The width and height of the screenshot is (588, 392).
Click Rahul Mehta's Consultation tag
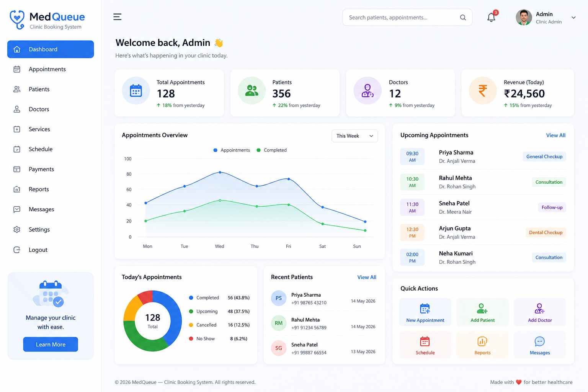(x=549, y=182)
